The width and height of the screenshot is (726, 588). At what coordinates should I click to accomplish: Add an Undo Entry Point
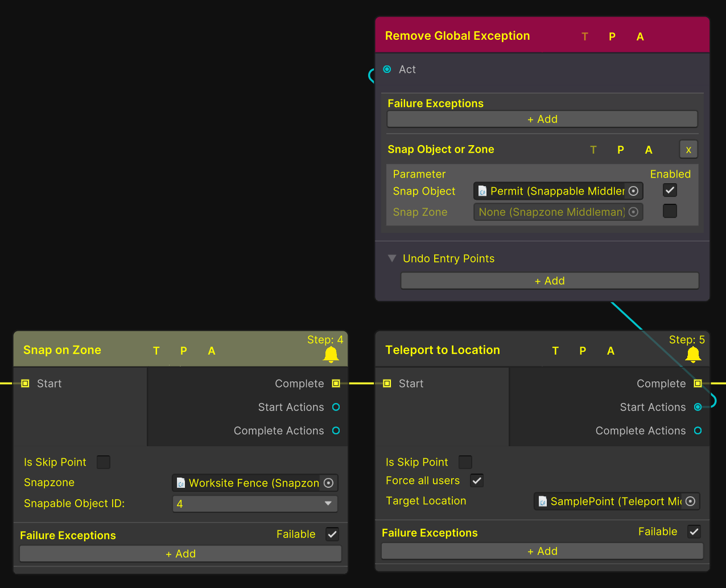549,281
